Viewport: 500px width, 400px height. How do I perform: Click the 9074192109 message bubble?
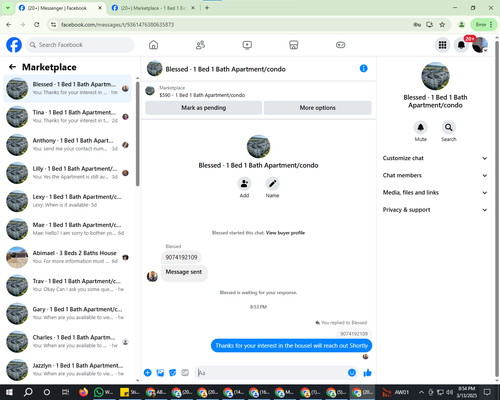tap(181, 257)
